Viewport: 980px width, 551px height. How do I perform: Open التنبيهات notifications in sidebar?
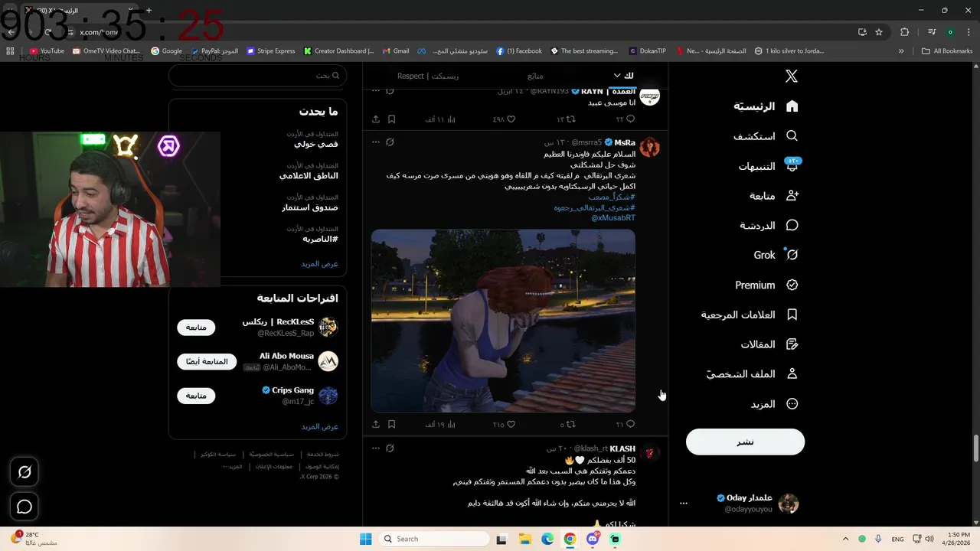tap(768, 166)
